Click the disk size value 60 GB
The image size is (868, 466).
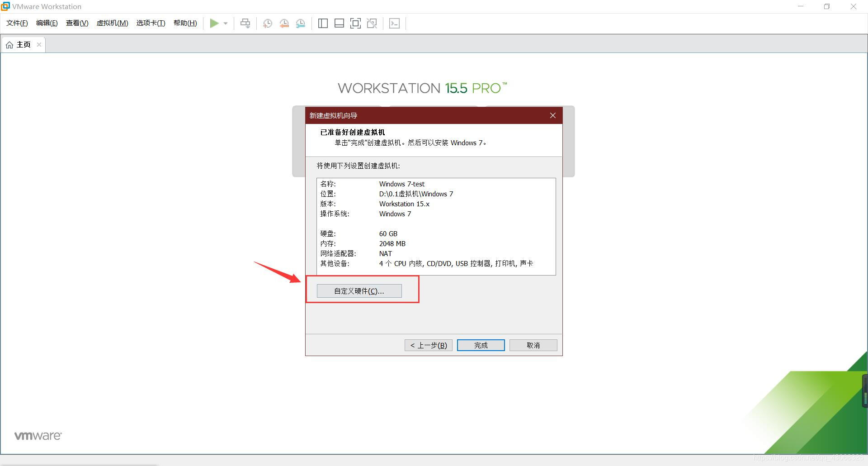[x=388, y=234]
